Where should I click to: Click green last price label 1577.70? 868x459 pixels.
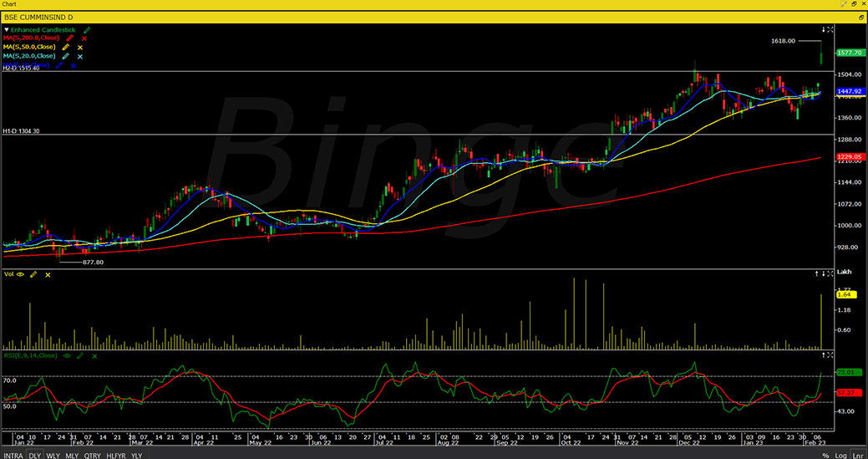pyautogui.click(x=850, y=53)
